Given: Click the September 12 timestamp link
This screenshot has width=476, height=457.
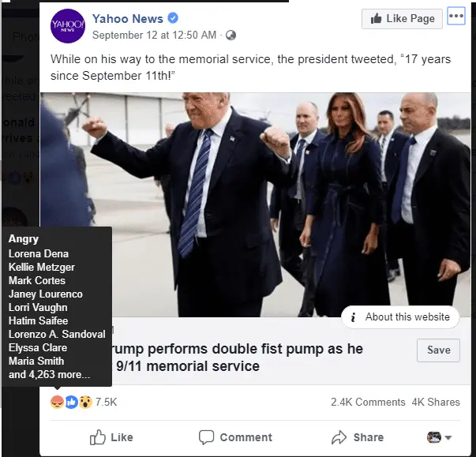Looking at the screenshot, I should (x=155, y=36).
